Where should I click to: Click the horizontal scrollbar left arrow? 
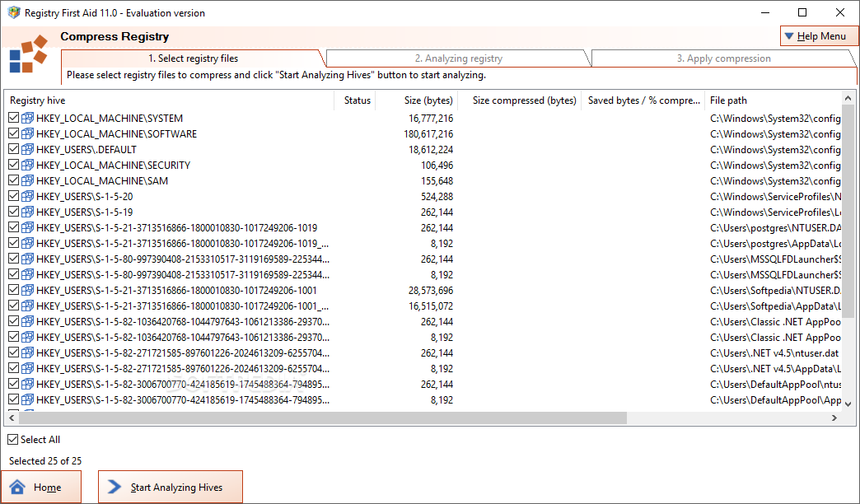[x=12, y=418]
